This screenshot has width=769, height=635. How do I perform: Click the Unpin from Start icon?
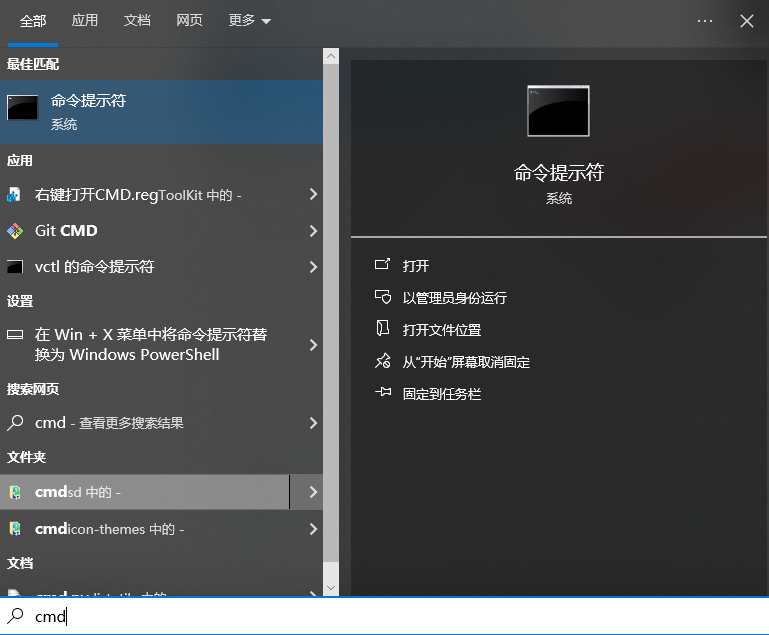coord(382,361)
